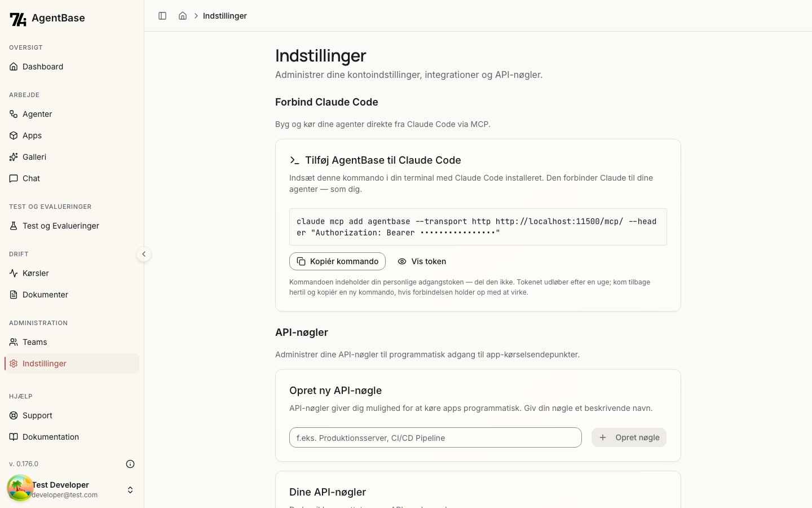Open Support page
Image resolution: width=812 pixels, height=508 pixels.
pos(72,415)
